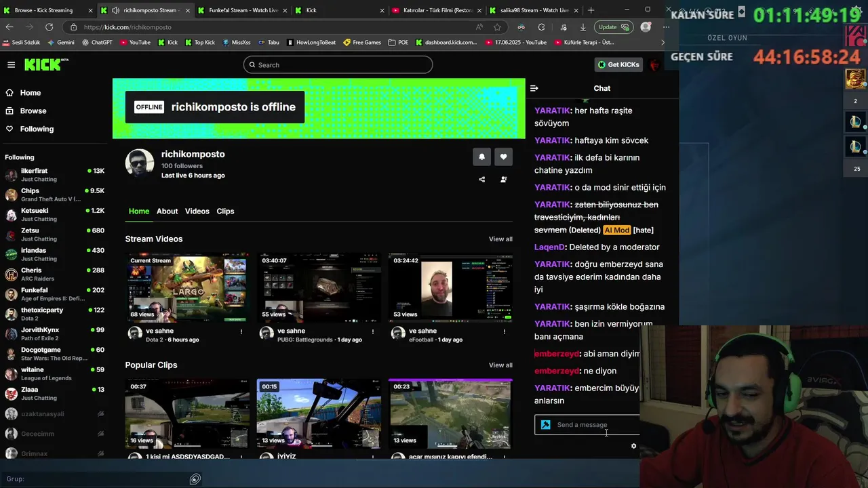The height and width of the screenshot is (488, 868).
Task: Open the Current Stream Dota 2 video thumbnail
Action: pos(187,287)
